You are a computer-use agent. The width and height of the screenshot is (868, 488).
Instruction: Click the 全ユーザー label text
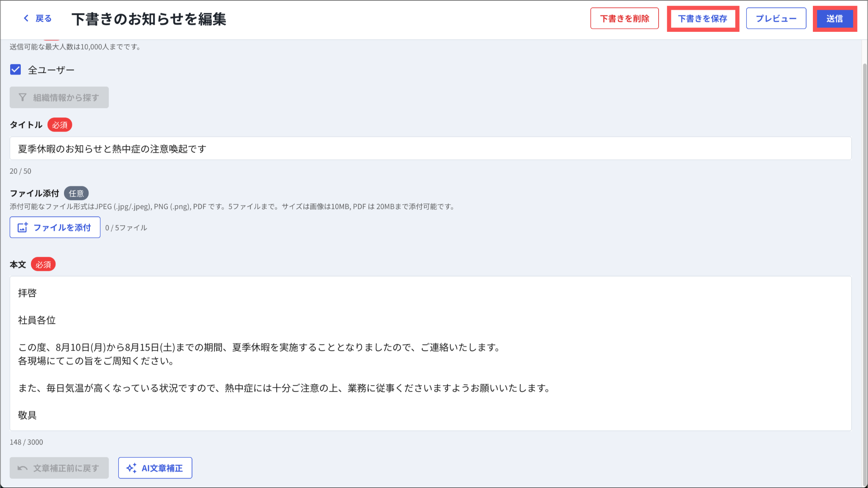pos(51,70)
